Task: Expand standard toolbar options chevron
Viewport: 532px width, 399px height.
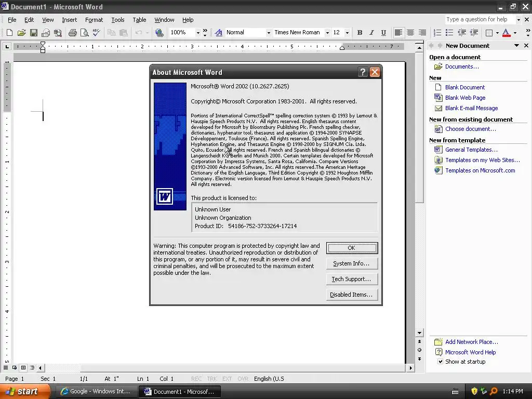Action: tap(205, 33)
